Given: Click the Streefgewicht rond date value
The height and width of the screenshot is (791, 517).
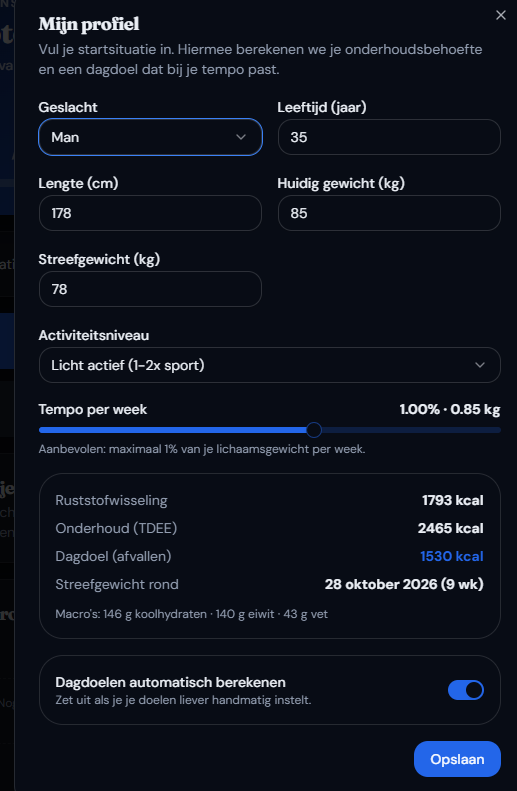Looking at the screenshot, I should [x=404, y=584].
